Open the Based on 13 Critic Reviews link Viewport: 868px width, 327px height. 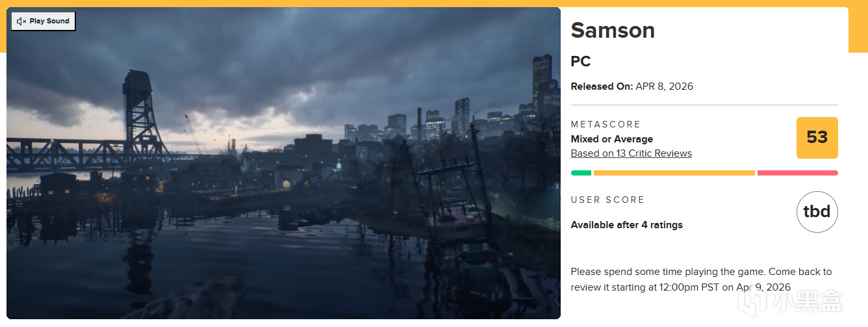(631, 153)
